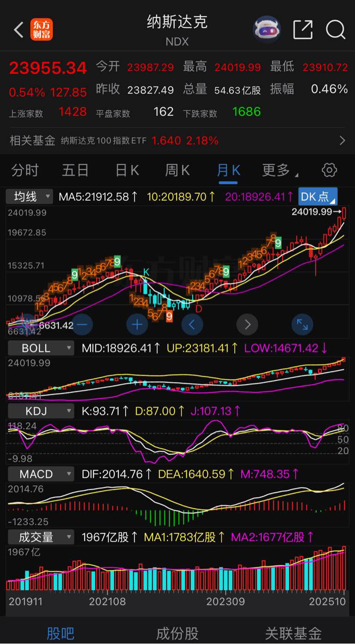This screenshot has width=355, height=644.
Task: Tap KDJ J:107.13 value
Action: click(x=216, y=411)
